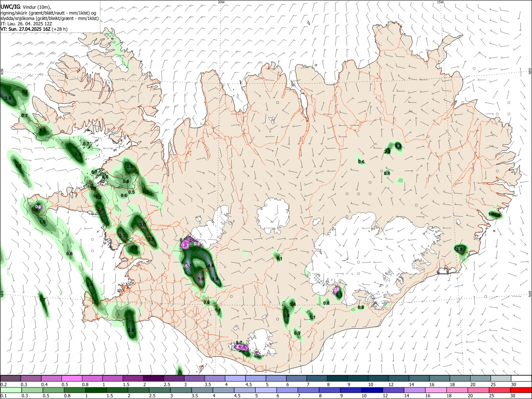The height and width of the screenshot is (399, 532).
Task: Pick the dark mauve 0.2 swatch in upper legend row
Action: tap(10, 378)
